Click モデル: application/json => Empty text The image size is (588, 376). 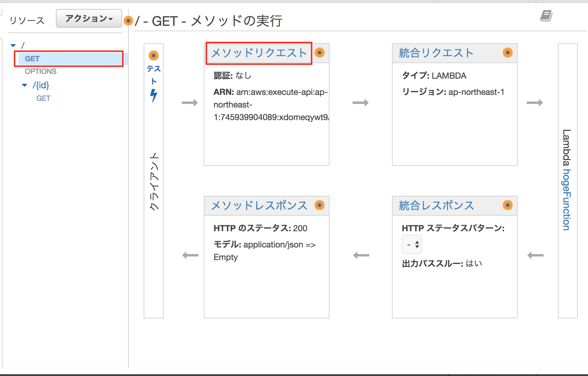(x=265, y=251)
